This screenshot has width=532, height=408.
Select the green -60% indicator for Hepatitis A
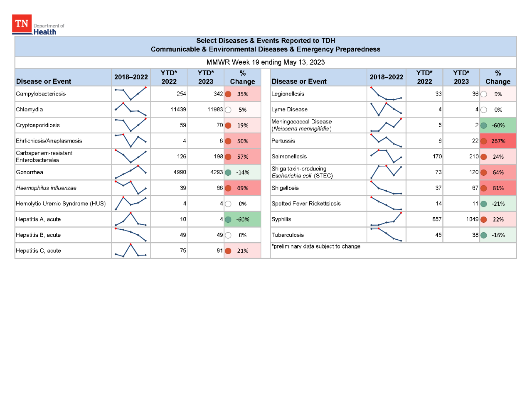tap(229, 219)
